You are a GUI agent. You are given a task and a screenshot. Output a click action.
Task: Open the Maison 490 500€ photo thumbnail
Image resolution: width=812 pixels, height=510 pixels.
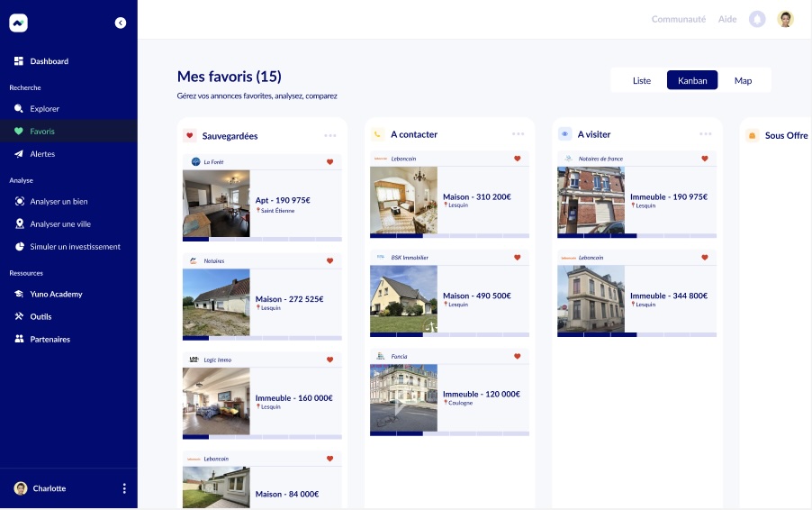(403, 299)
